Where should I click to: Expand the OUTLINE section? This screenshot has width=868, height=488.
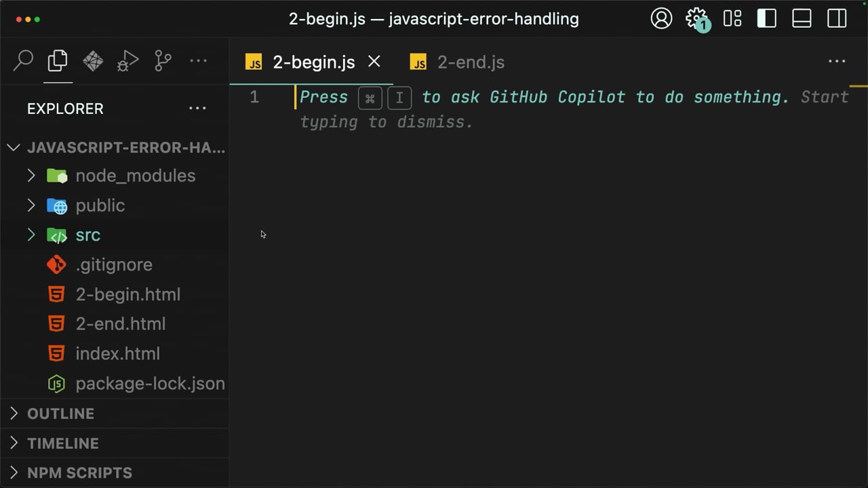click(114, 413)
